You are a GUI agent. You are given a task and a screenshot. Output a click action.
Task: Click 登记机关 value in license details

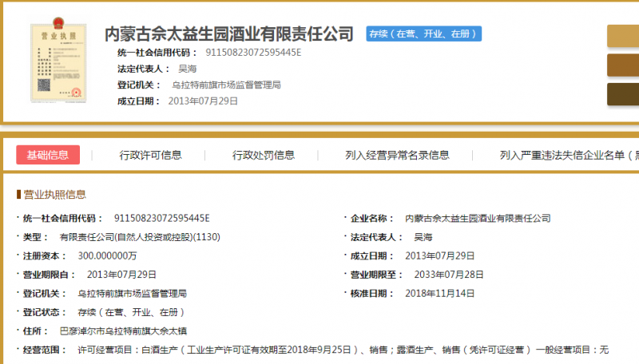click(132, 293)
